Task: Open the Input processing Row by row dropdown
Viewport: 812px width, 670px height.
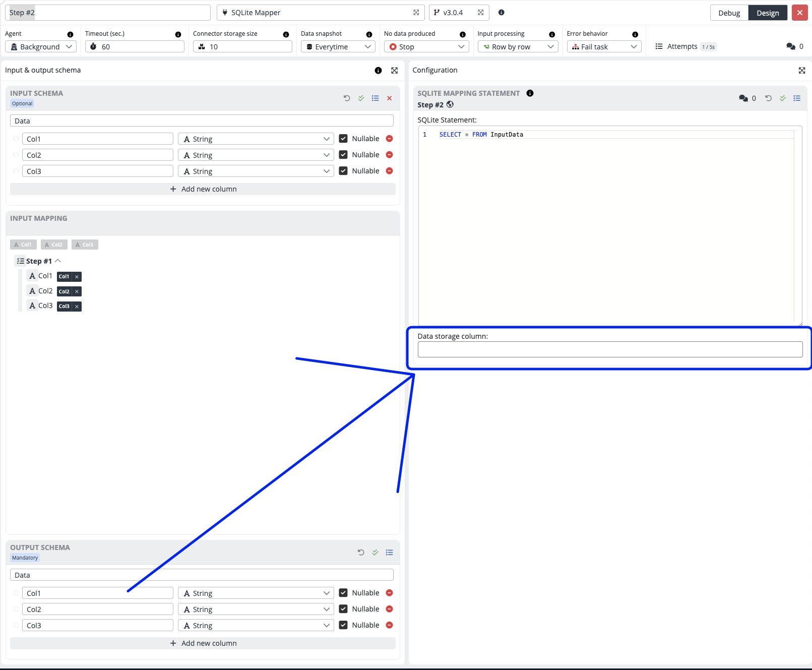Action: [518, 47]
